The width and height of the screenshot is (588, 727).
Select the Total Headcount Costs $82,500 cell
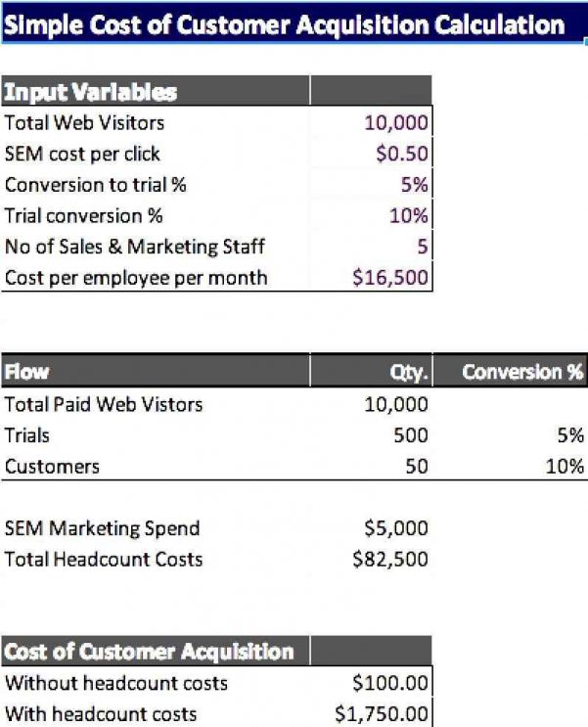[371, 559]
